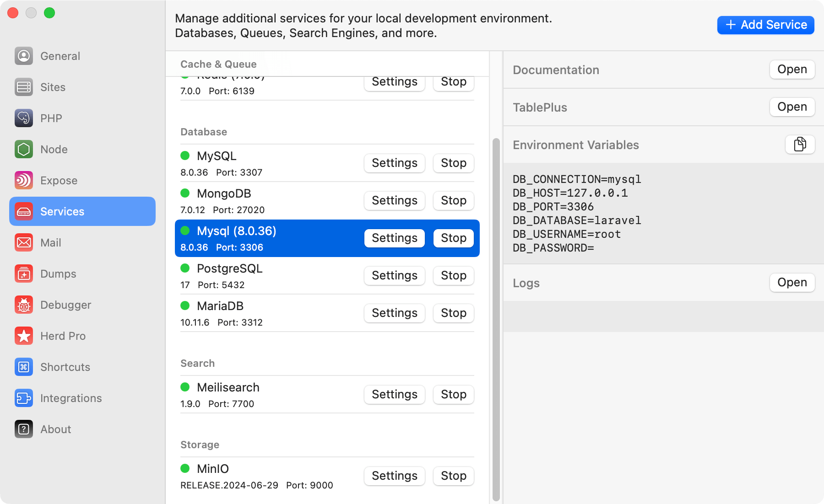
Task: Open the PHP section in the sidebar
Action: click(x=51, y=118)
